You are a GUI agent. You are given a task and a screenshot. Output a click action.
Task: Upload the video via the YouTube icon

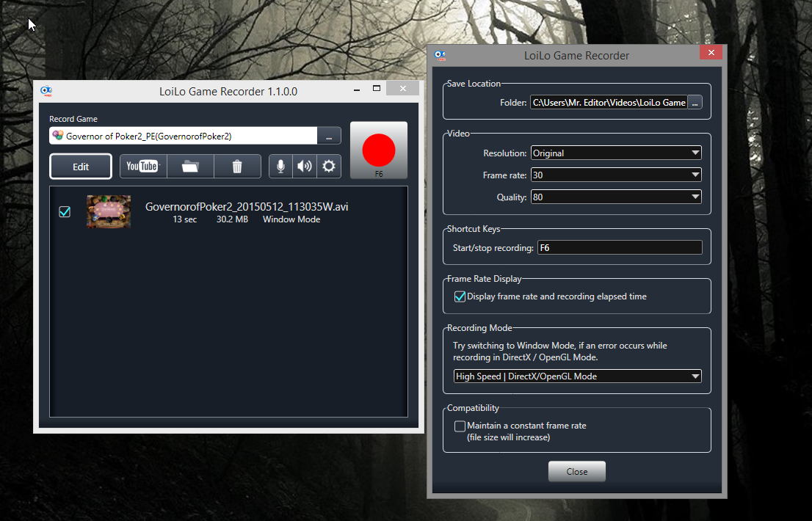tap(143, 166)
